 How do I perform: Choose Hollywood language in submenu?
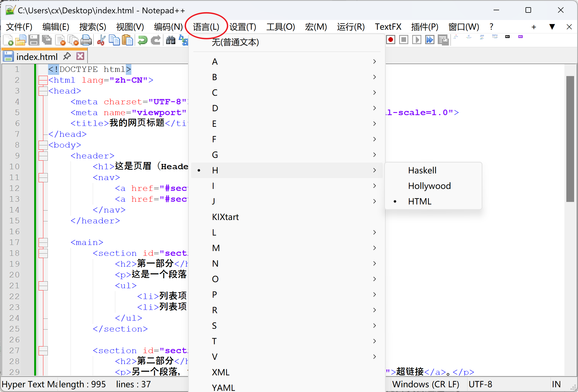(x=429, y=186)
